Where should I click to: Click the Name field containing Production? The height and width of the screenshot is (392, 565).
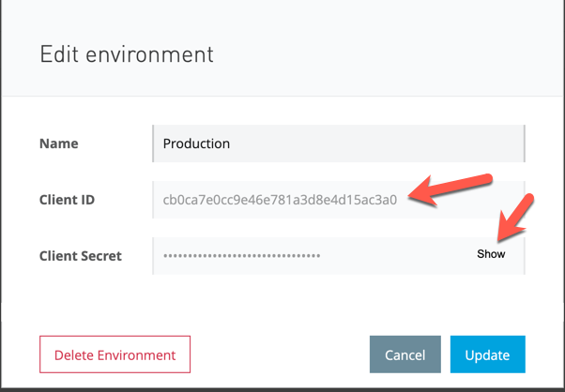click(338, 144)
